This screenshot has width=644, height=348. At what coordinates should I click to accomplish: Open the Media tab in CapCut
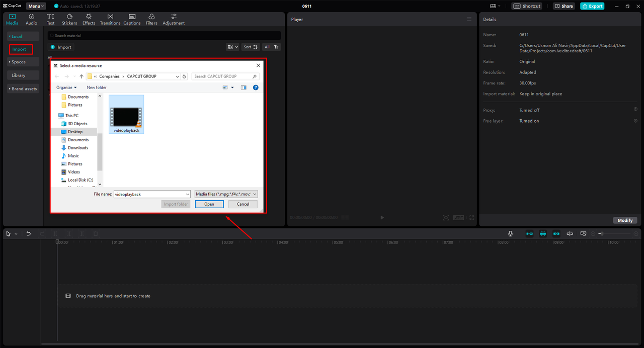coord(12,19)
